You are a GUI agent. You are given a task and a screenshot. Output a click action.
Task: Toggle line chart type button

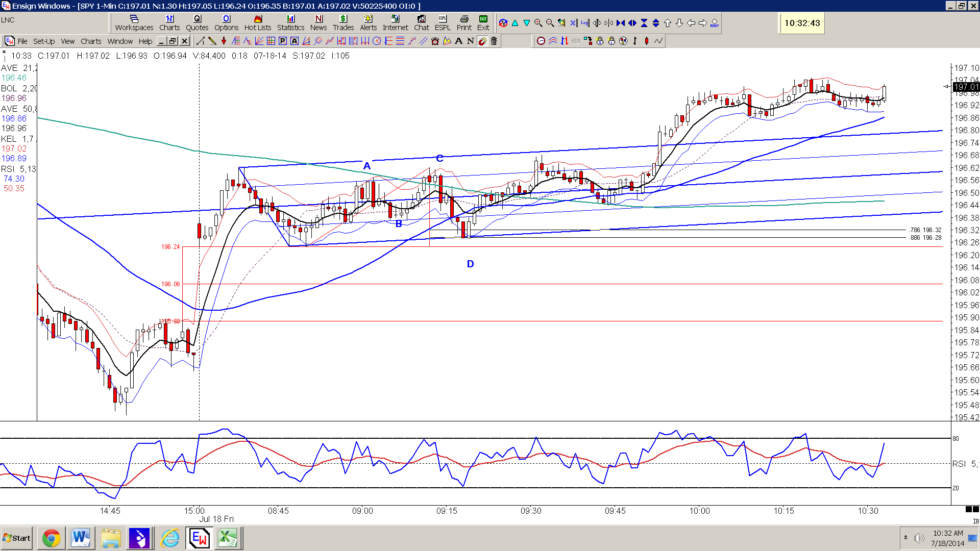coord(658,41)
